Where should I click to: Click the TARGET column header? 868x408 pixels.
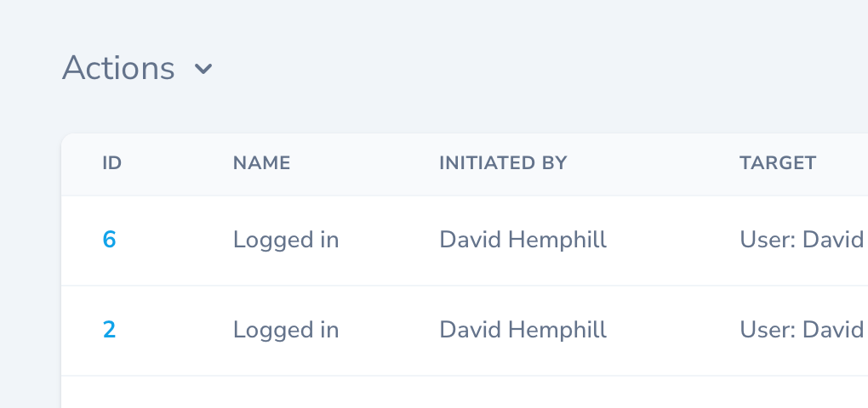778,163
